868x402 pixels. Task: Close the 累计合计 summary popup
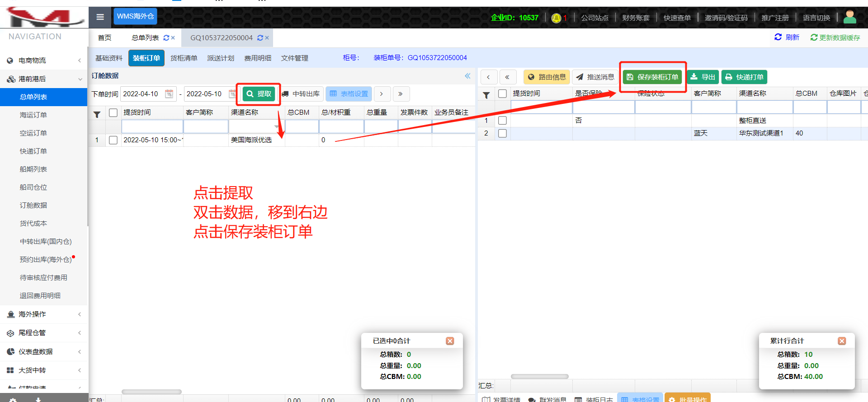(841, 341)
